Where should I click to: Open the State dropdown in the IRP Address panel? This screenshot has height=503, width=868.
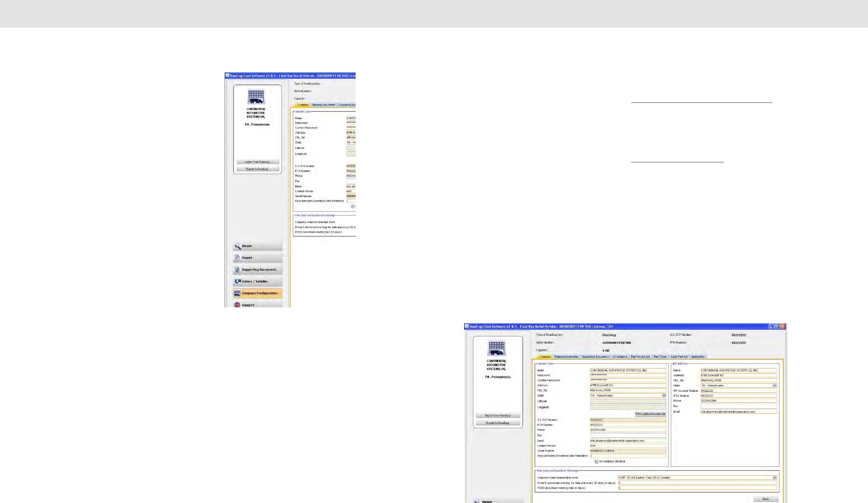point(774,385)
